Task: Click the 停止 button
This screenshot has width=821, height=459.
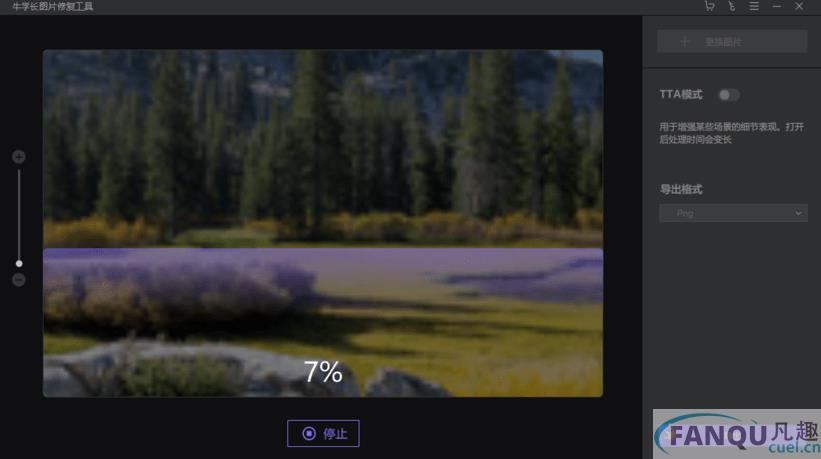Action: coord(323,433)
